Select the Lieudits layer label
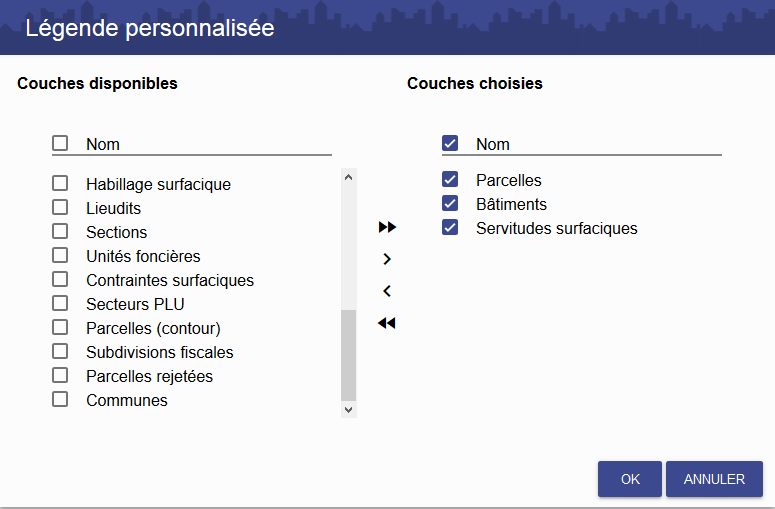 click(x=113, y=208)
